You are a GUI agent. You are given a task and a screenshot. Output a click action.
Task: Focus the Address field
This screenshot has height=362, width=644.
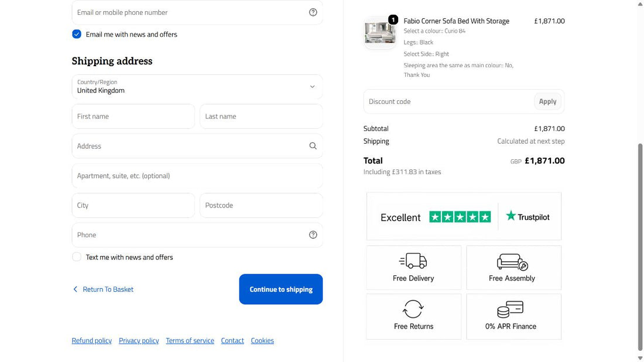point(197,146)
